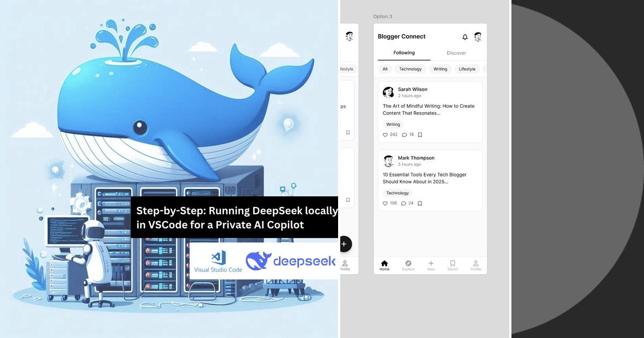644x338 pixels.
Task: Select the Option 3 frame label
Action: pyautogui.click(x=383, y=17)
